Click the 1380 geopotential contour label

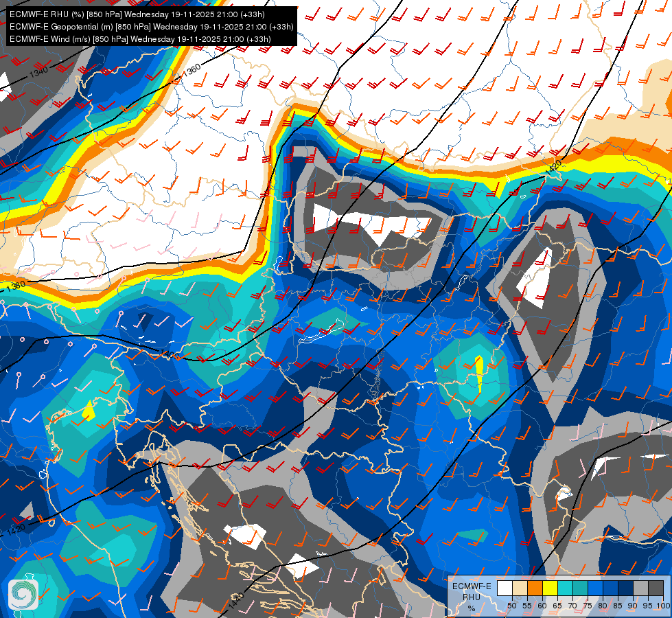point(16,285)
